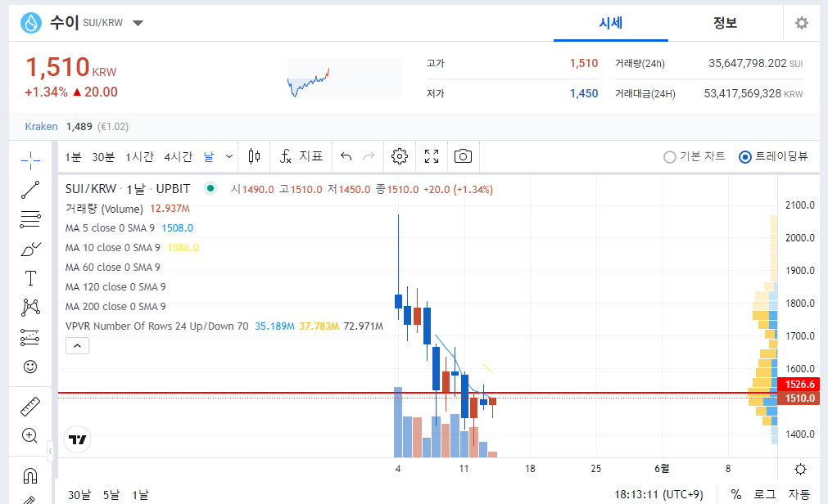Expand the left drawing toolbar handle
828x504 pixels.
50,451
